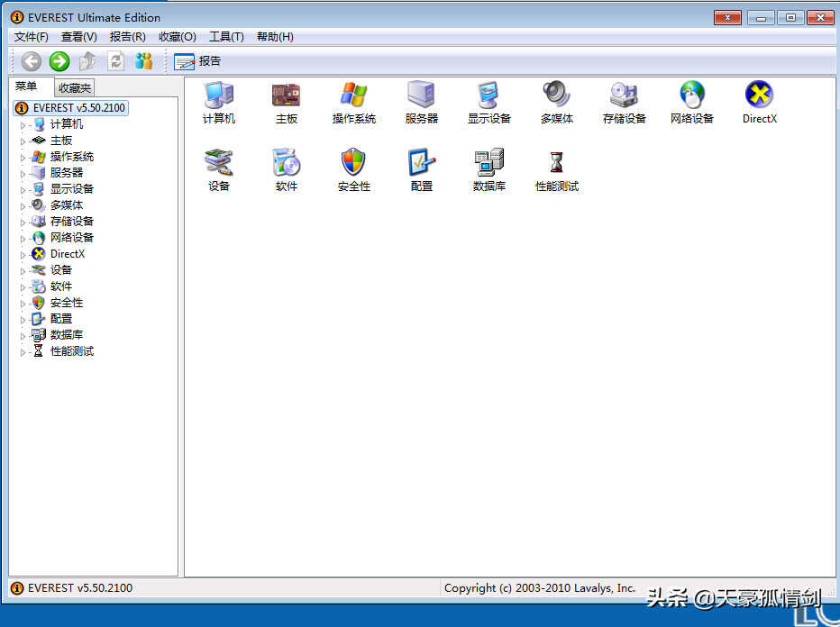Open the 报告(R) menu

[x=127, y=36]
